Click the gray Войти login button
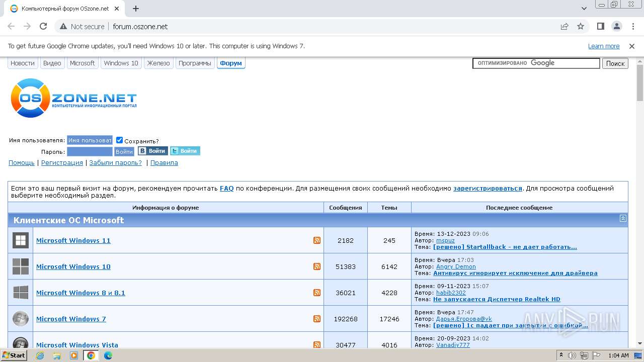 [124, 151]
